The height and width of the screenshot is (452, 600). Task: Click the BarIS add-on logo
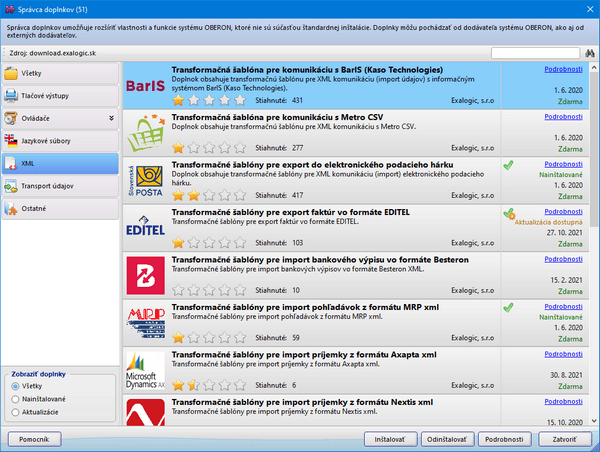[146, 86]
